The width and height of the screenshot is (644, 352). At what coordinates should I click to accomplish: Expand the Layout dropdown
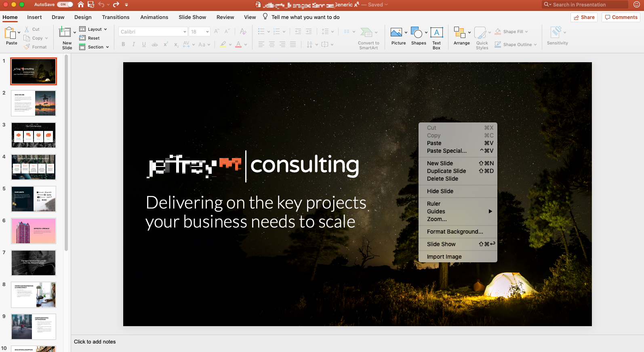[105, 29]
